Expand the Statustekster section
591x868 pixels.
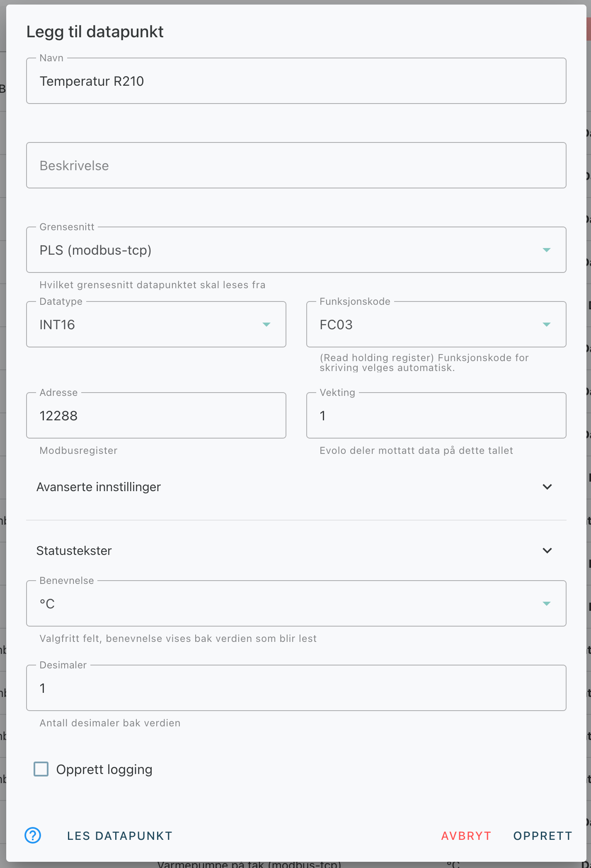(296, 551)
